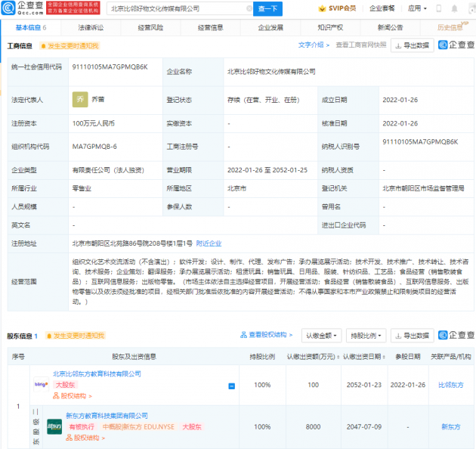The height and width of the screenshot is (449, 476).
Task: Open 比邻东方 related product link
Action: point(451,385)
